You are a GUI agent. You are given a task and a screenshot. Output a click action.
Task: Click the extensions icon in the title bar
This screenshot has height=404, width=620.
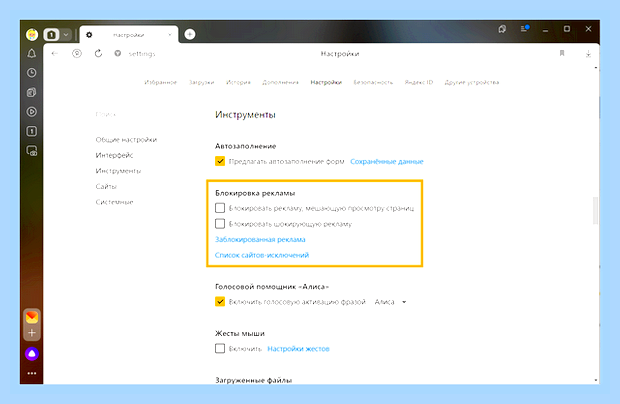tap(502, 29)
